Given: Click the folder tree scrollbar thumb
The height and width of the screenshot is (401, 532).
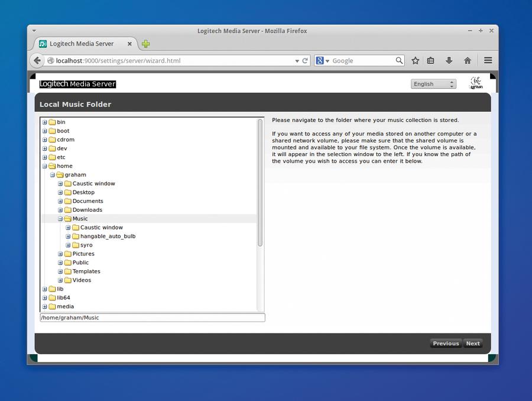Looking at the screenshot, I should point(260,182).
